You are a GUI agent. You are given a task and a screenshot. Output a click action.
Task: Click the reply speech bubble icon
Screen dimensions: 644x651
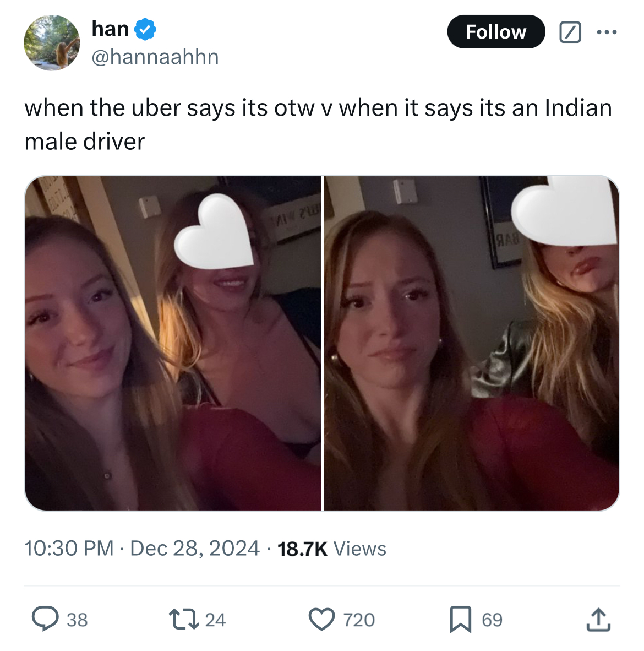(45, 619)
